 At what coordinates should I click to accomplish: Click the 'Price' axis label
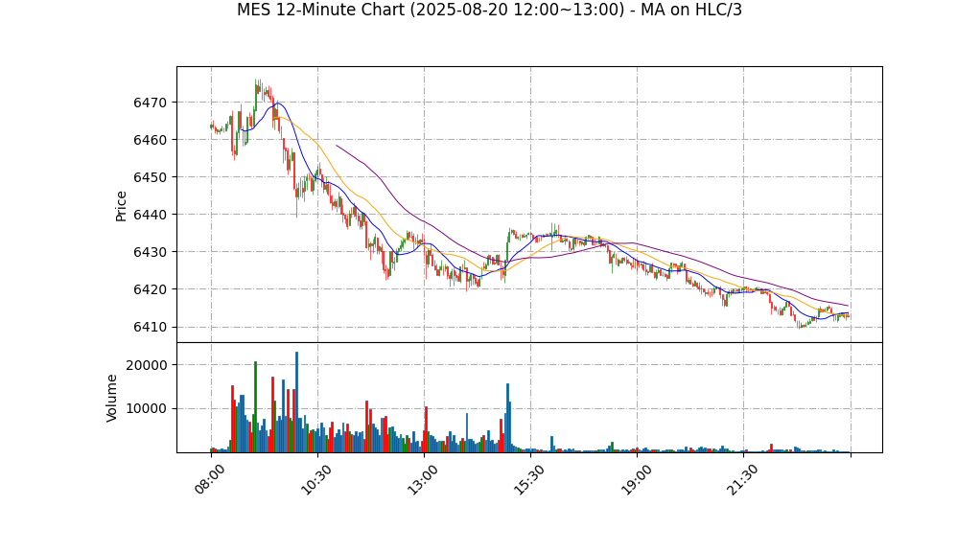click(121, 206)
